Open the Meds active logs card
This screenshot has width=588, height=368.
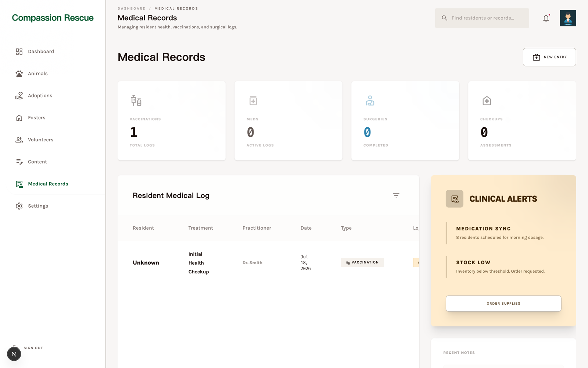288,121
